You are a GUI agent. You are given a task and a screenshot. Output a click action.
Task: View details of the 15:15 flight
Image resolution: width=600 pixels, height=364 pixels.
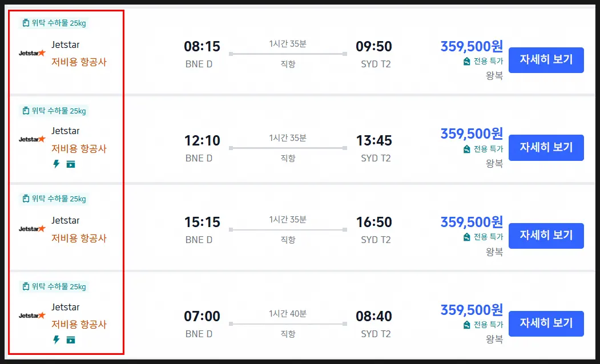pyautogui.click(x=546, y=236)
